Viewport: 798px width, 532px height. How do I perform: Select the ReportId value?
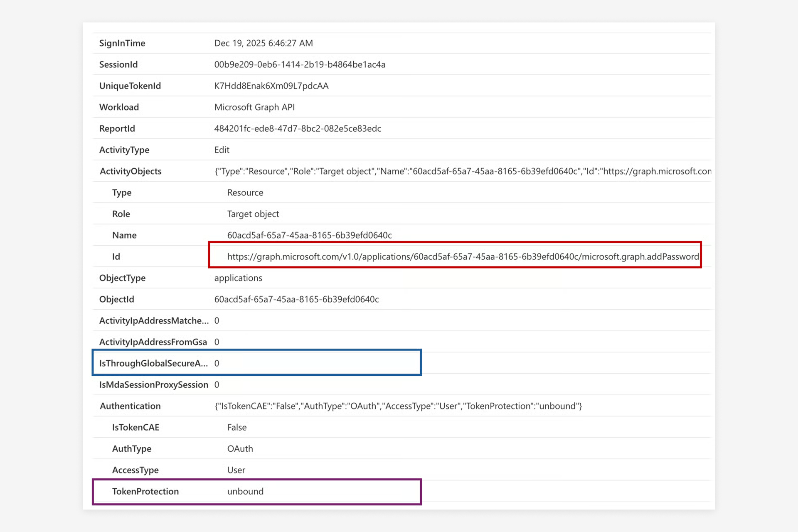click(x=298, y=128)
